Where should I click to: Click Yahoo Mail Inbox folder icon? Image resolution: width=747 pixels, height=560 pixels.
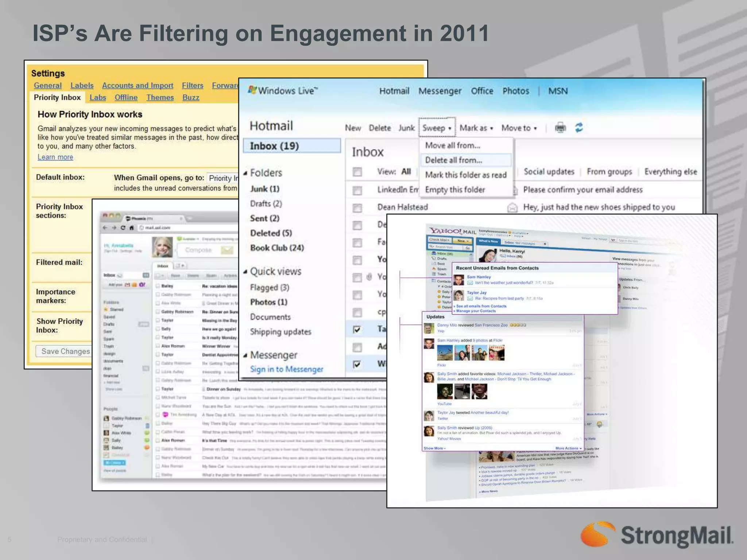[434, 253]
